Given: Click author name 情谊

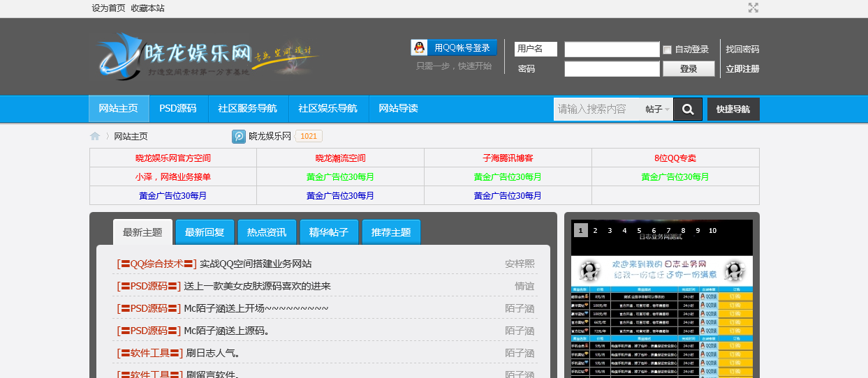Looking at the screenshot, I should coord(524,286).
